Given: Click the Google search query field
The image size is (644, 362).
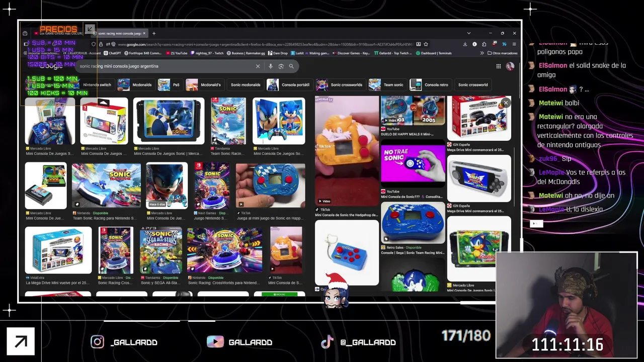Looking at the screenshot, I should 166,66.
